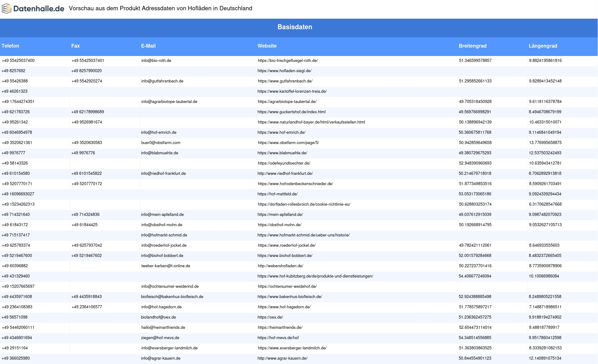Open the hofladen-siegl.de website link
The width and height of the screenshot is (598, 364).
284,71
